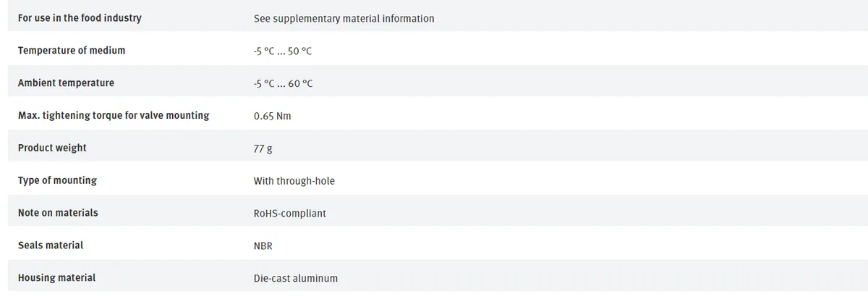Click the 'Product weight' label
The width and height of the screenshot is (868, 302).
pyautogui.click(x=52, y=148)
